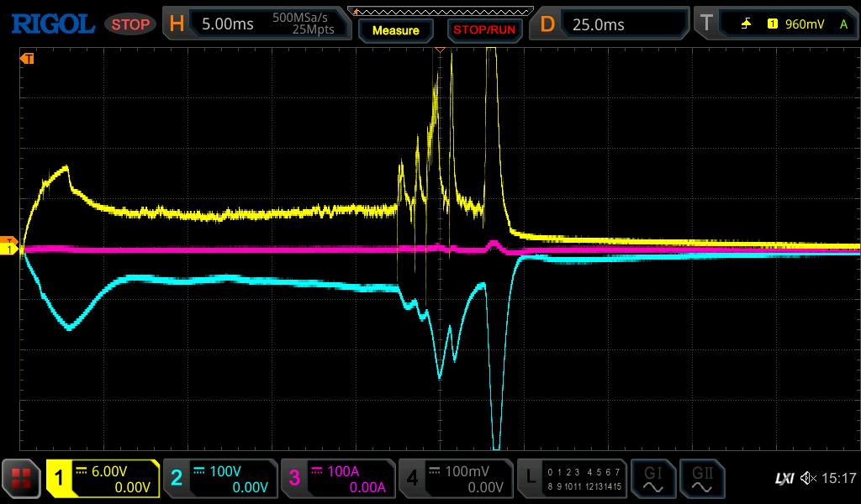Image resolution: width=861 pixels, height=504 pixels.
Task: Open the delay D 25.0ms setting
Action: (x=612, y=24)
